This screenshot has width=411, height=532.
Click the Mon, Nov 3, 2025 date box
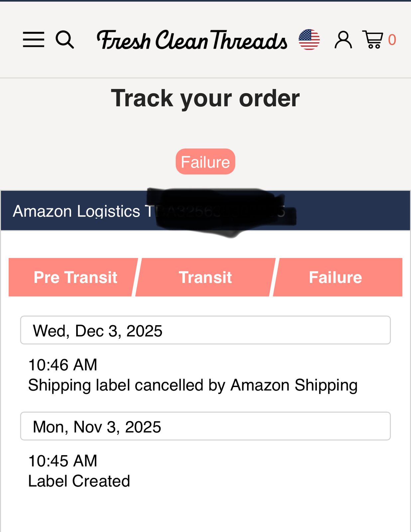pyautogui.click(x=205, y=426)
